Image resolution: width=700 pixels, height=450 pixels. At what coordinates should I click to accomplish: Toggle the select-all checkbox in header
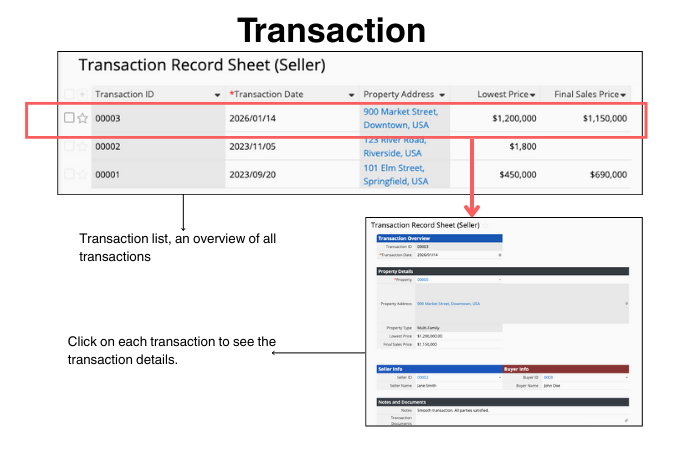pos(69,94)
